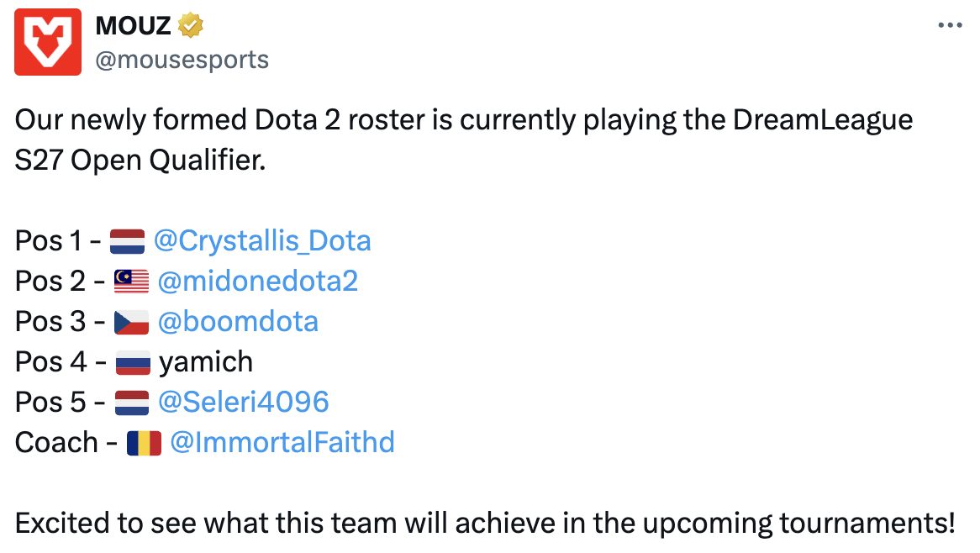Open @boomdota mention link
Viewport: 980px width, 553px height.
pyautogui.click(x=238, y=321)
